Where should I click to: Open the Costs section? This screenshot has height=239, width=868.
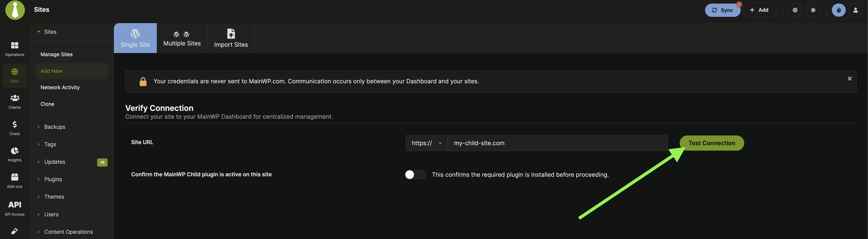15,127
